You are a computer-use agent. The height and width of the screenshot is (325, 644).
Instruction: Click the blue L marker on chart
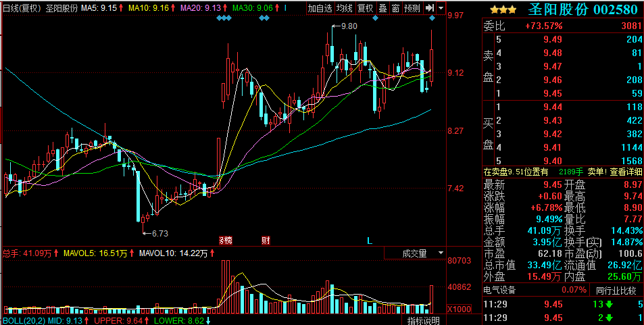point(370,240)
